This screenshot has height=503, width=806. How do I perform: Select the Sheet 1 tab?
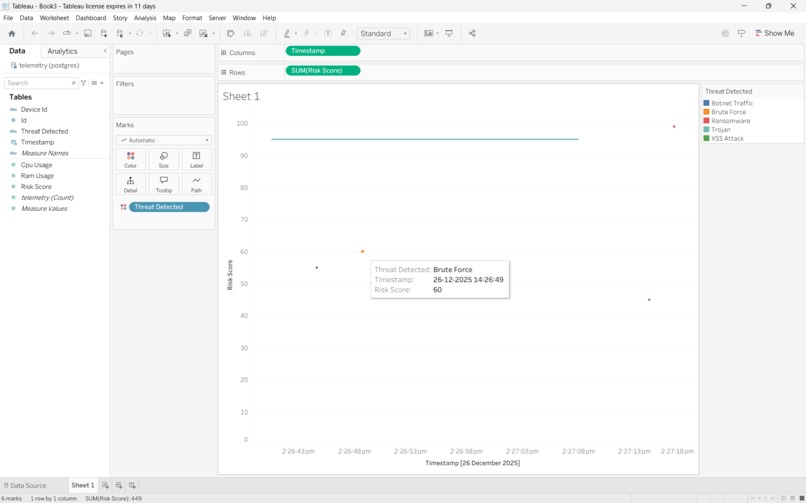tap(83, 485)
